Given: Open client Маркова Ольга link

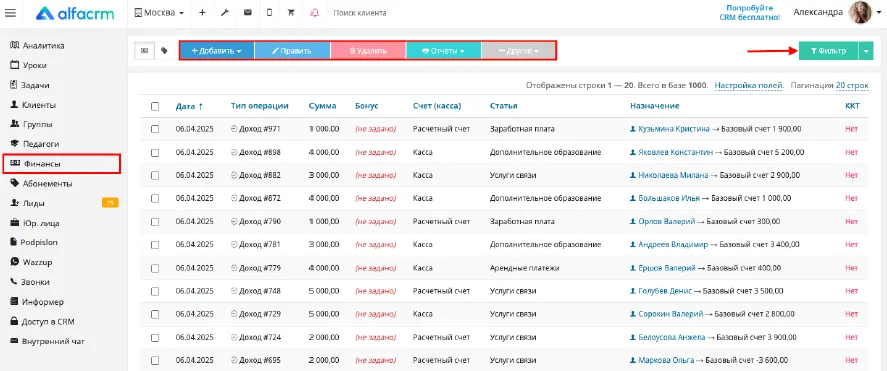Looking at the screenshot, I should [x=666, y=360].
